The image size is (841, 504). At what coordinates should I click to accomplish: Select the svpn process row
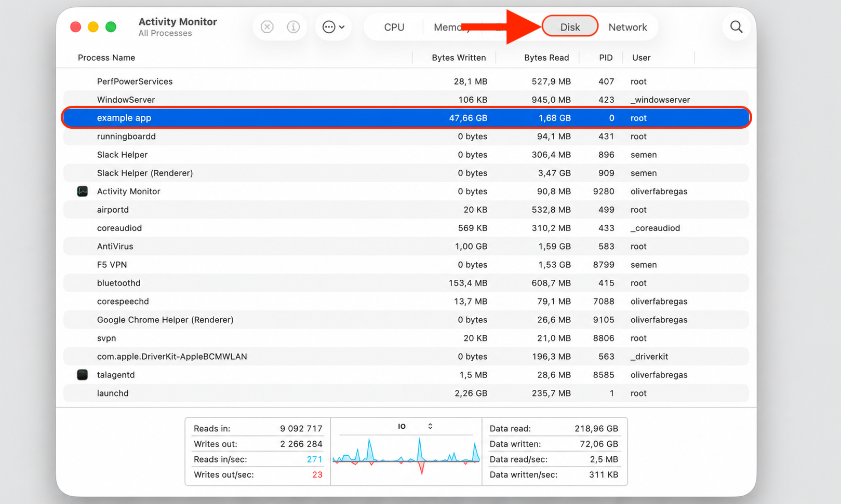click(406, 338)
